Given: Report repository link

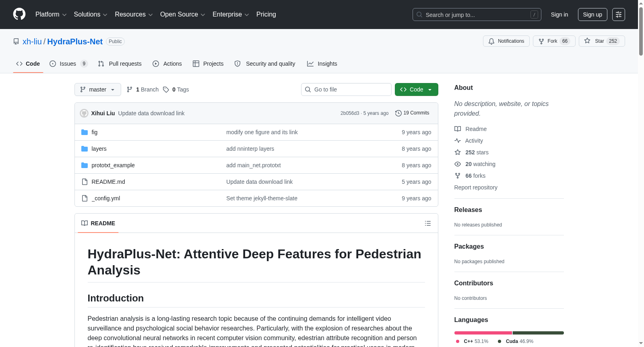Looking at the screenshot, I should click(476, 187).
